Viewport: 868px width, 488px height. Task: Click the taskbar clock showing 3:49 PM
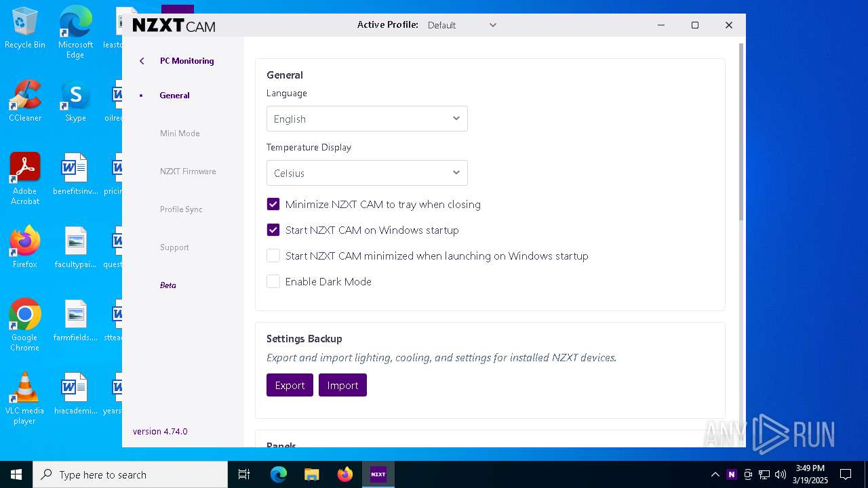[x=810, y=474]
